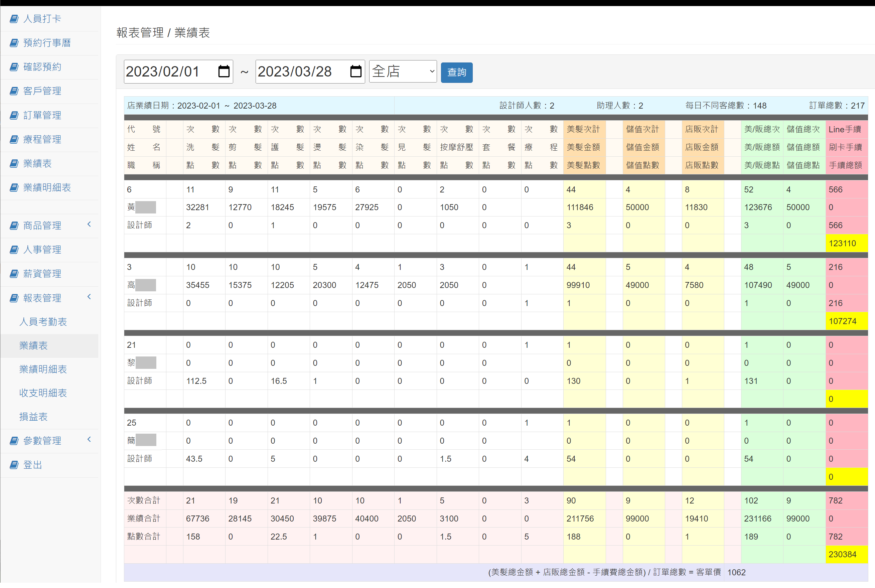The height and width of the screenshot is (588, 875).
Task: Click the icon next to 訂單管理
Action: click(14, 116)
